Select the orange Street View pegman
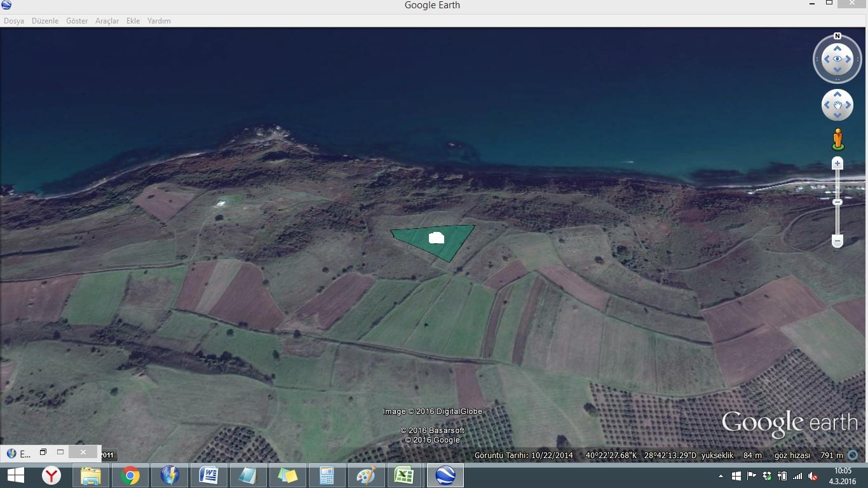Image resolution: width=868 pixels, height=488 pixels. (x=837, y=139)
